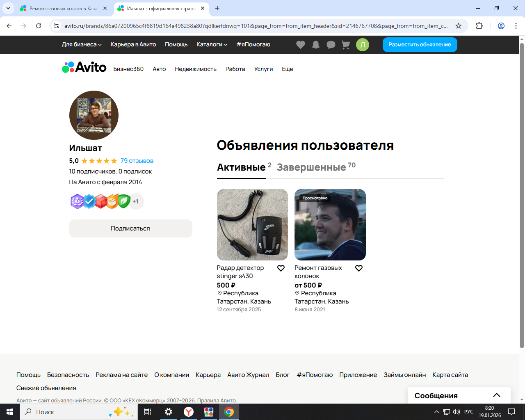Click the Avito logo
This screenshot has height=420, width=525.
pos(84,67)
